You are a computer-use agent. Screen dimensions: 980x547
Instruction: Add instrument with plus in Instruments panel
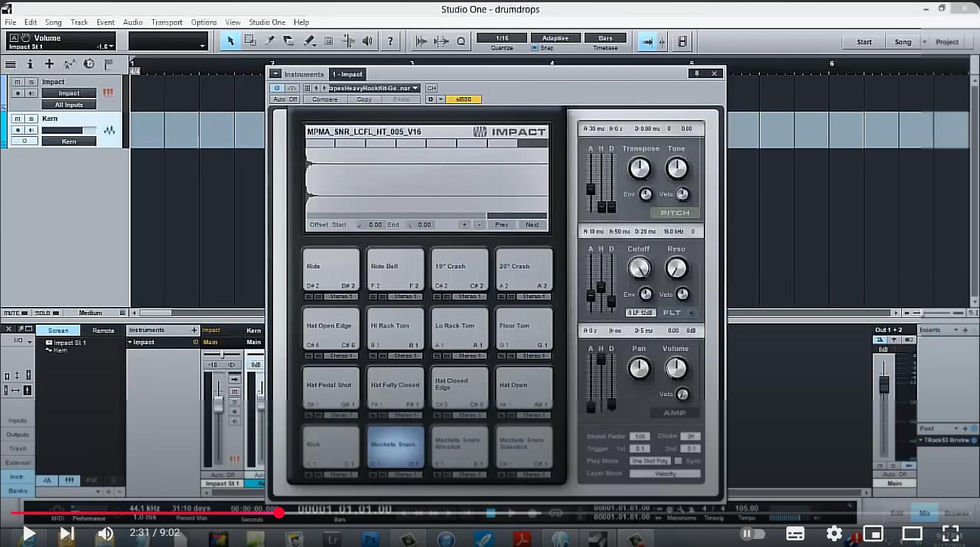[194, 331]
